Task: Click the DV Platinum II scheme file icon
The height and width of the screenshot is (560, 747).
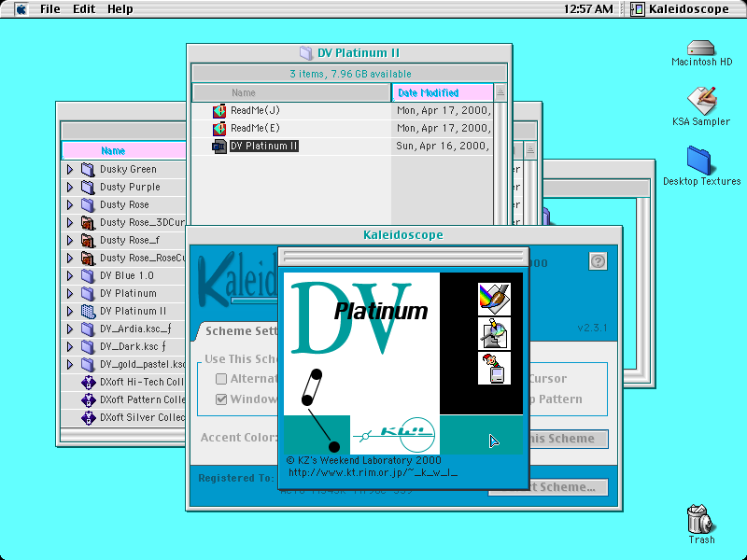Action: (219, 147)
